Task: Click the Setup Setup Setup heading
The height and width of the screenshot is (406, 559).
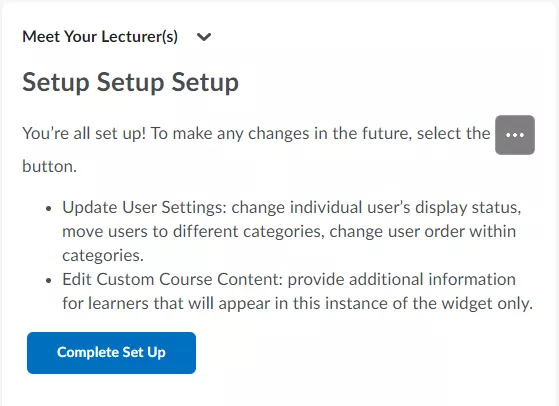Action: click(130, 83)
